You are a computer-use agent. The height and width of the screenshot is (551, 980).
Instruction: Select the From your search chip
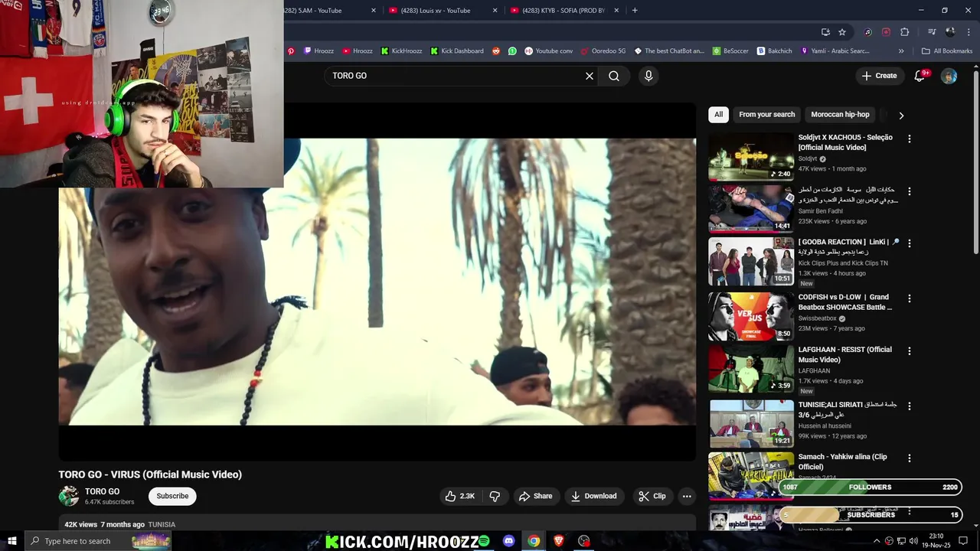[767, 115]
